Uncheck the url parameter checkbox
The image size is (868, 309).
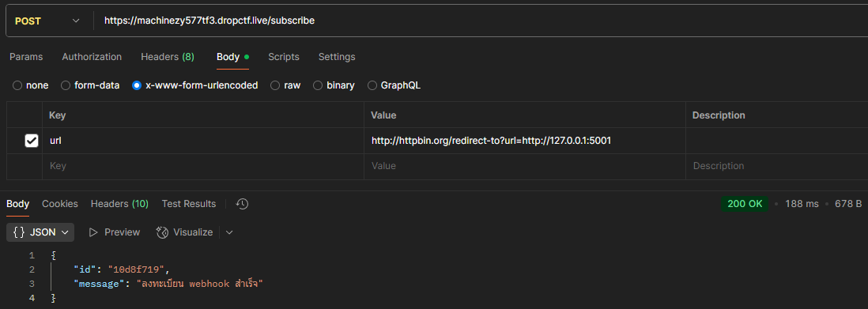(x=32, y=141)
